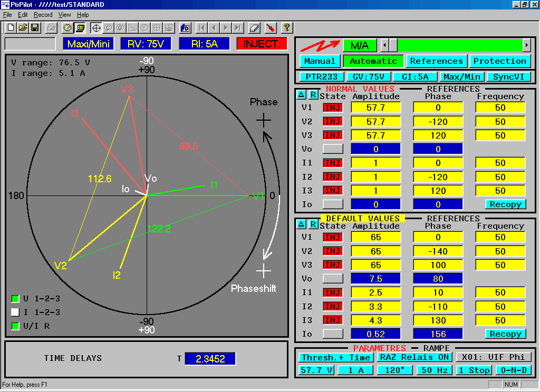The width and height of the screenshot is (540, 392).
Task: Go to next record arrow icon
Action: [226, 27]
